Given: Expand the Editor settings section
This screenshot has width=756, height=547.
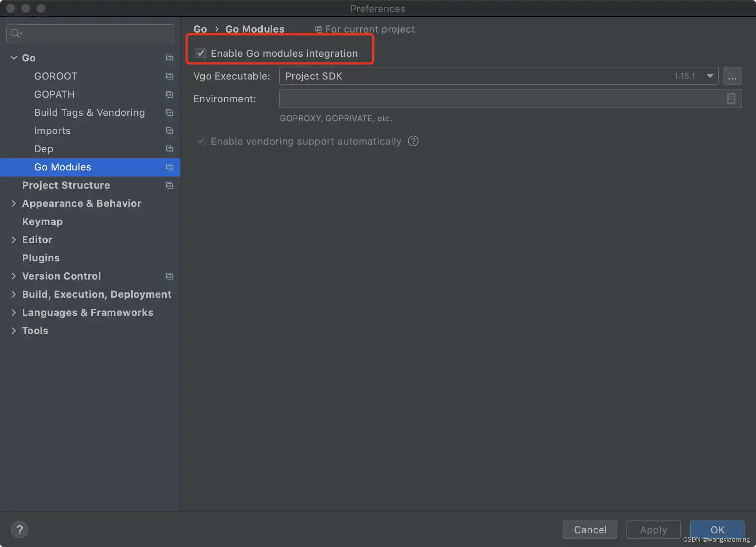Looking at the screenshot, I should (14, 240).
